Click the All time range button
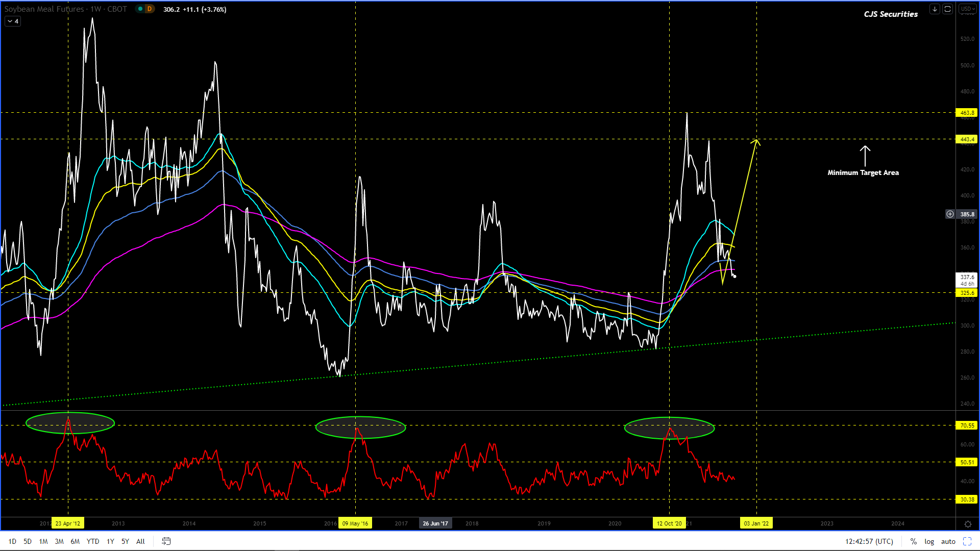The image size is (980, 551). tap(140, 541)
